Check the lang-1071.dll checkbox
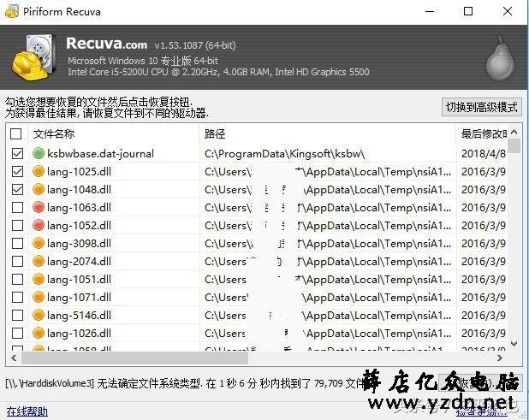Screen dimensions: 529x420 pos(17,297)
